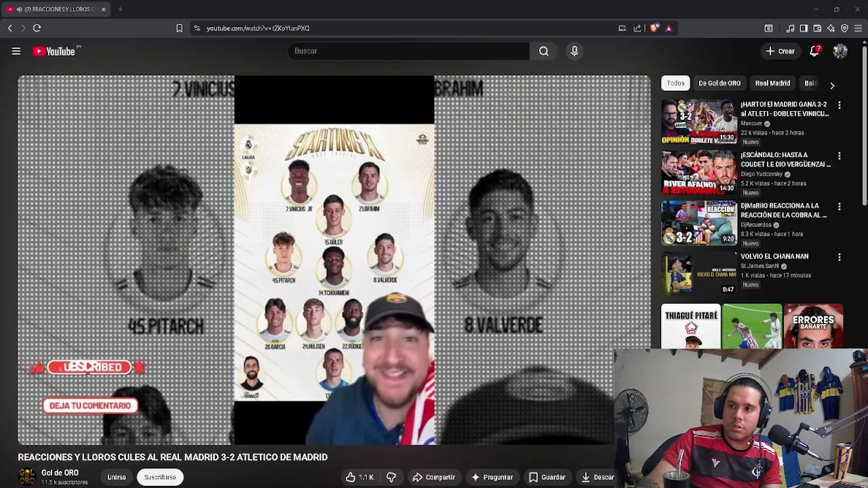Image resolution: width=868 pixels, height=488 pixels.
Task: Click the Compartir button
Action: pos(433,477)
